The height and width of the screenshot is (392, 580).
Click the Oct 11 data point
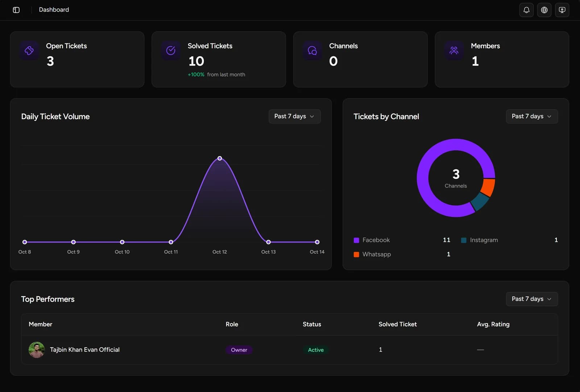171,242
